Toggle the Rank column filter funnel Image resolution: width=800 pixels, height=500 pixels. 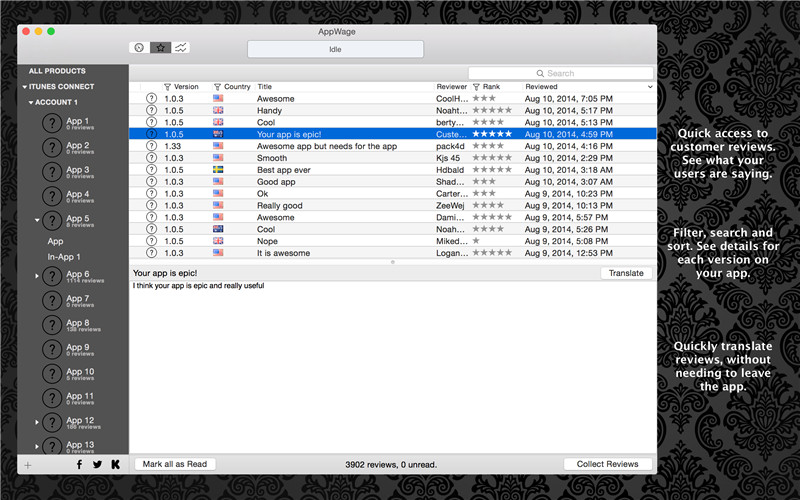click(x=476, y=87)
